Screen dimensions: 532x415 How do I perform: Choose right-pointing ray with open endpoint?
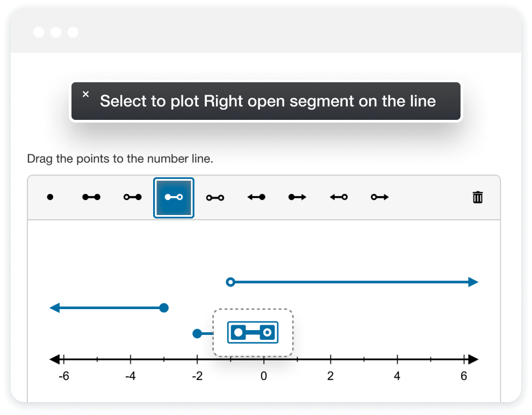pos(379,197)
